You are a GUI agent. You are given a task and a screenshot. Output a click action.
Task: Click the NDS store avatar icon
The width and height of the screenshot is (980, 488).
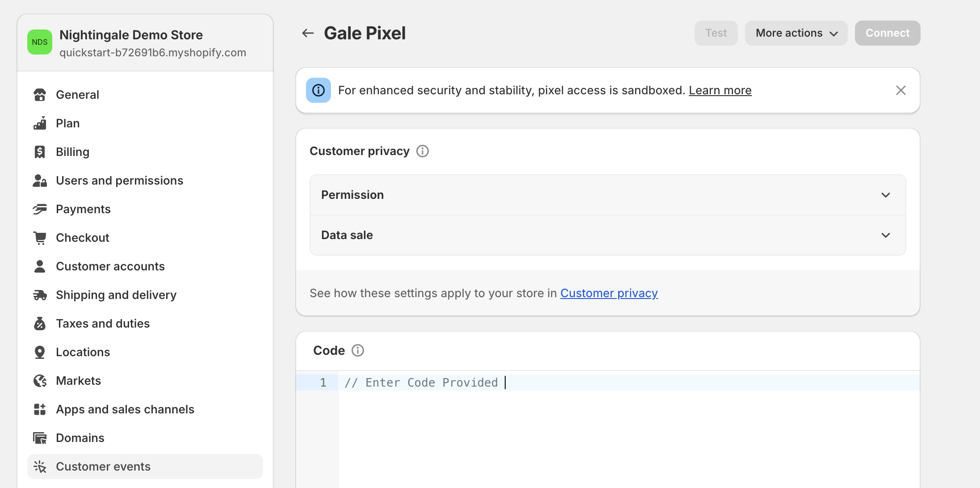(40, 42)
